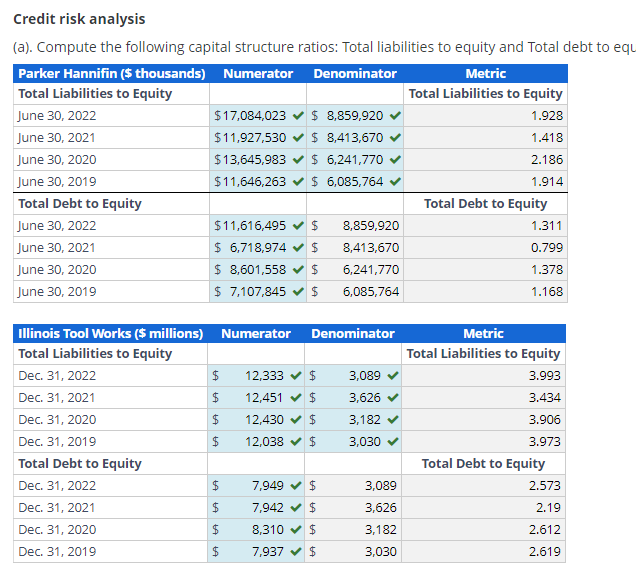Focus the numerator field with 12,430

pyautogui.click(x=256, y=420)
